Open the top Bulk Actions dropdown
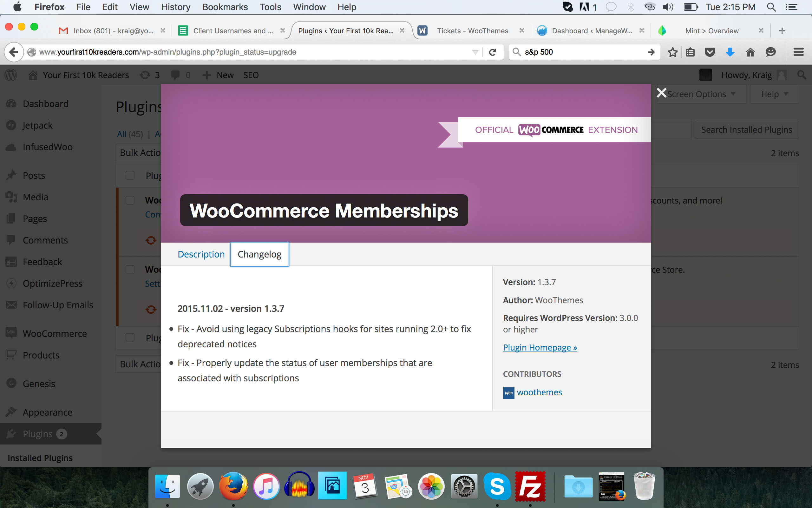This screenshot has width=812, height=508. coord(139,152)
